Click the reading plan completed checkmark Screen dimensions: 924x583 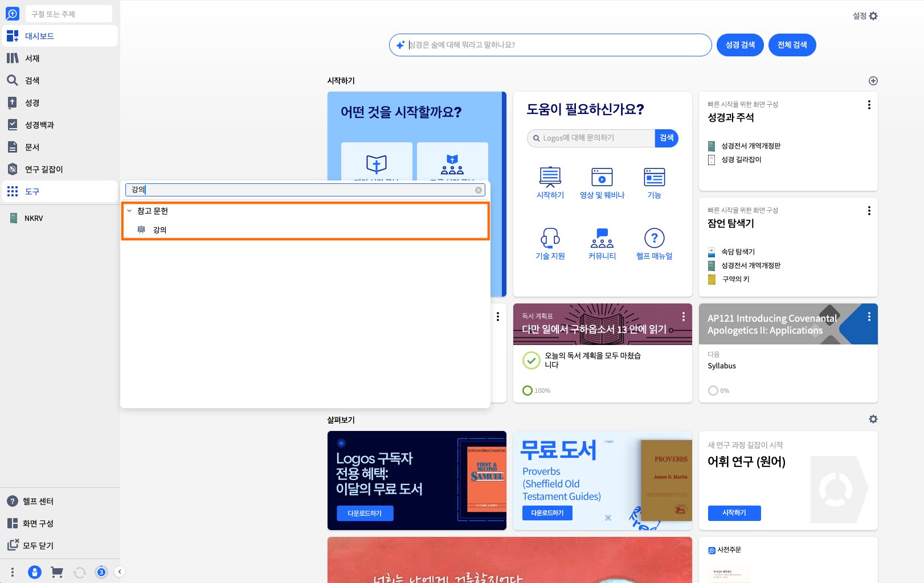tap(531, 360)
